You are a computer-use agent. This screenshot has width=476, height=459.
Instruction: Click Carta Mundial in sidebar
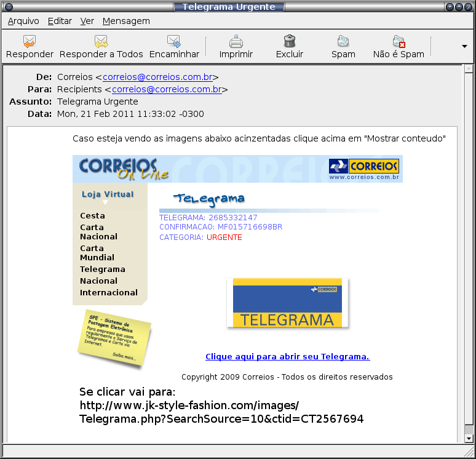97,253
